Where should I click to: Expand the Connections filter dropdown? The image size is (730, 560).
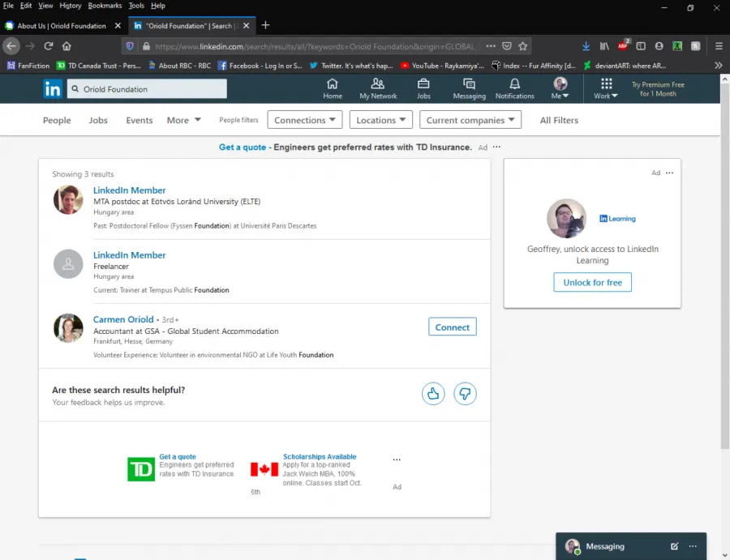(x=305, y=120)
